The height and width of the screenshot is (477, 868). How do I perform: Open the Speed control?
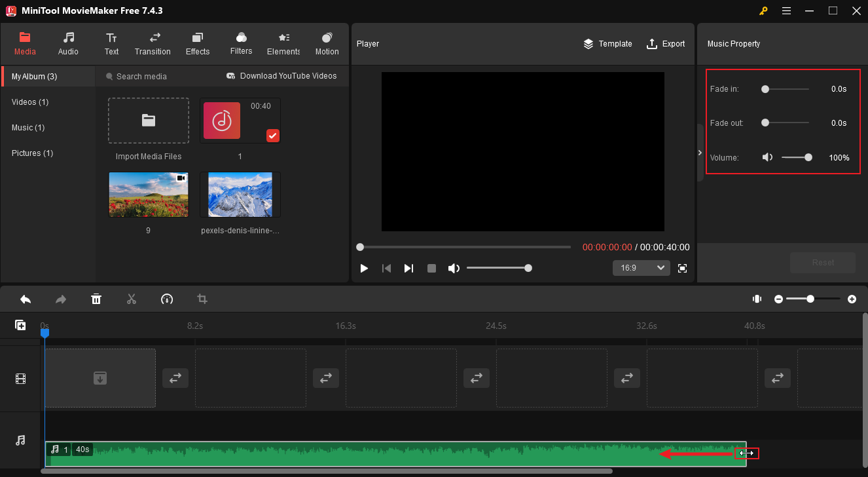(167, 299)
